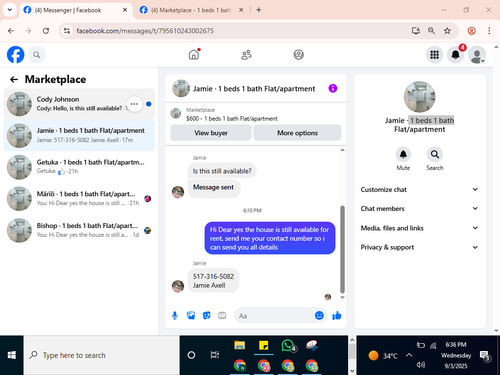
Task: Expand Chat members section
Action: point(419,209)
